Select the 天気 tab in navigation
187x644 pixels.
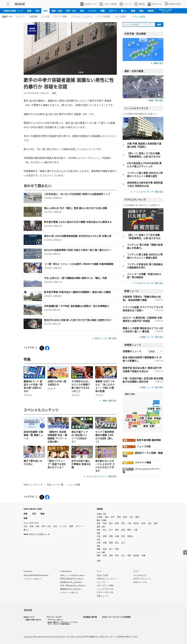(37, 11)
